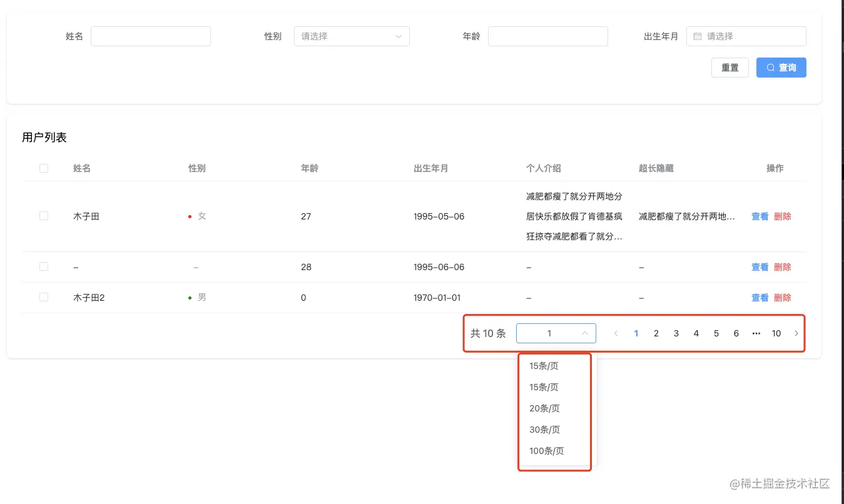The width and height of the screenshot is (844, 504).
Task: Click 删除 link for 木子田2 row
Action: (783, 298)
